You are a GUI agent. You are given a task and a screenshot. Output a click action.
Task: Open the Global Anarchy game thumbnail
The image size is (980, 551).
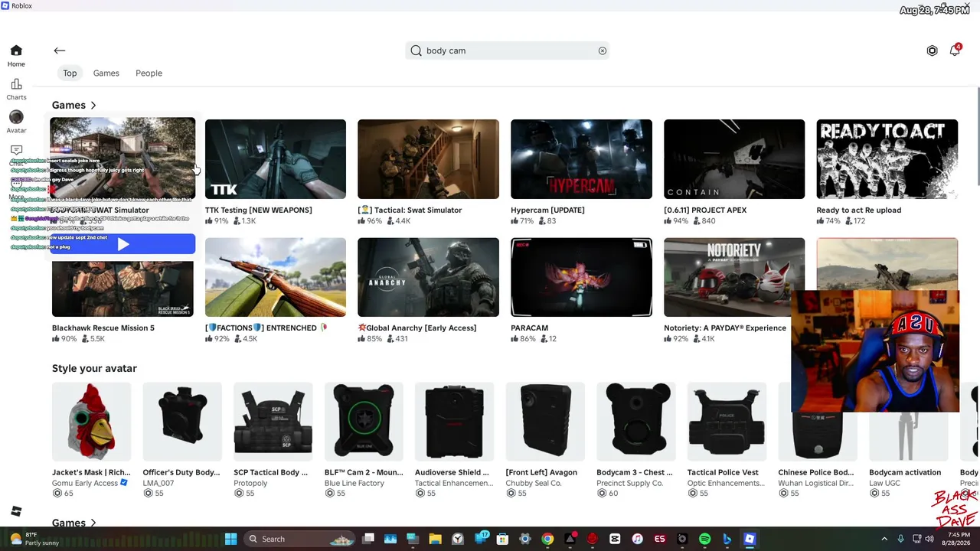(428, 277)
